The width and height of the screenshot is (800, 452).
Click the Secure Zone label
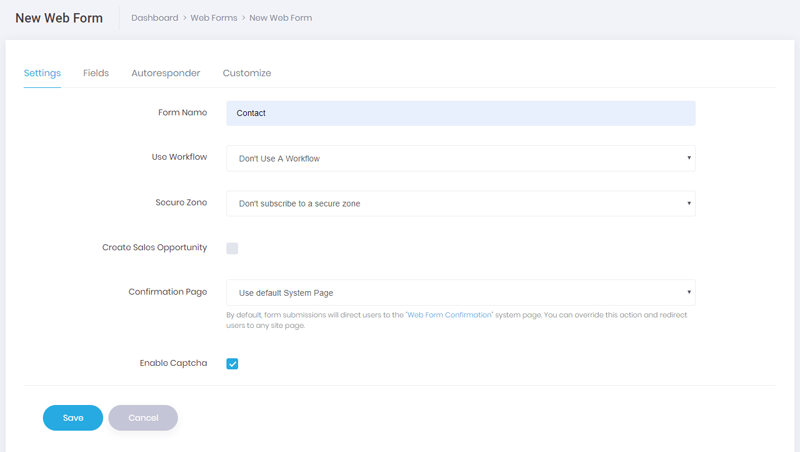pos(181,202)
